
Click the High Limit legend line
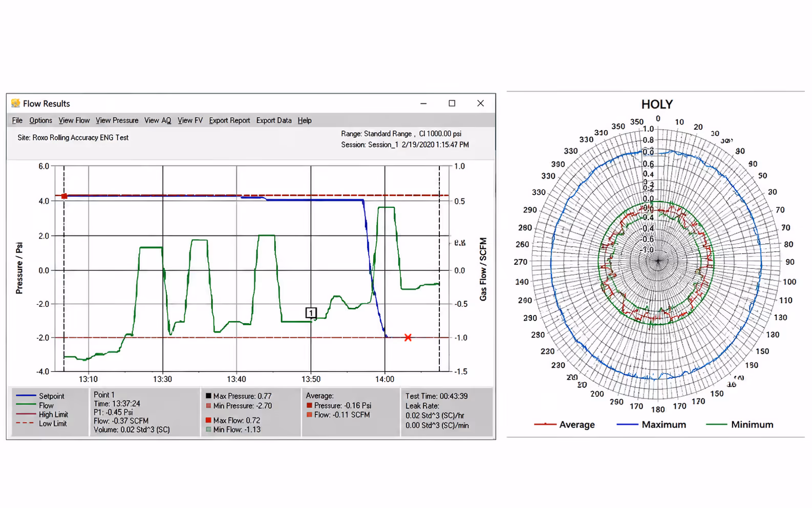click(26, 414)
